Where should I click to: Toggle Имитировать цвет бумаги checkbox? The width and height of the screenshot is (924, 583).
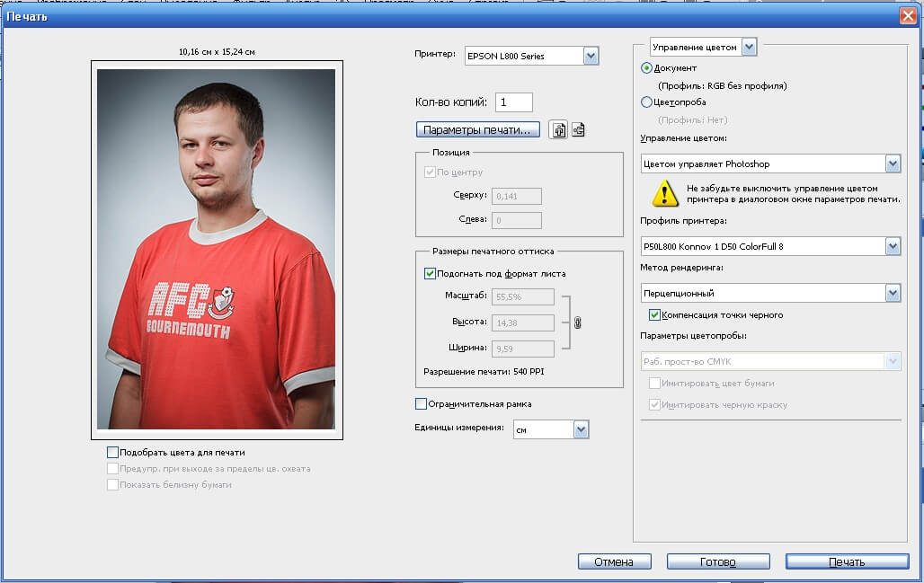click(654, 384)
